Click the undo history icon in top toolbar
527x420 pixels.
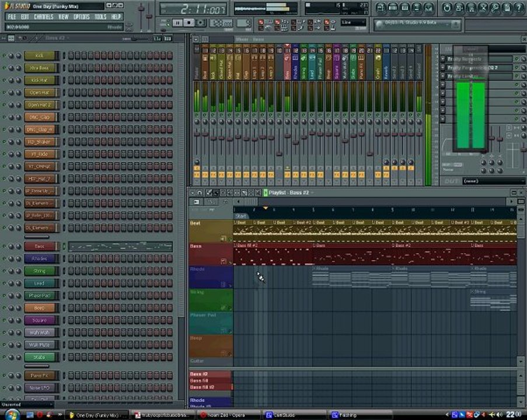pyautogui.click(x=447, y=8)
